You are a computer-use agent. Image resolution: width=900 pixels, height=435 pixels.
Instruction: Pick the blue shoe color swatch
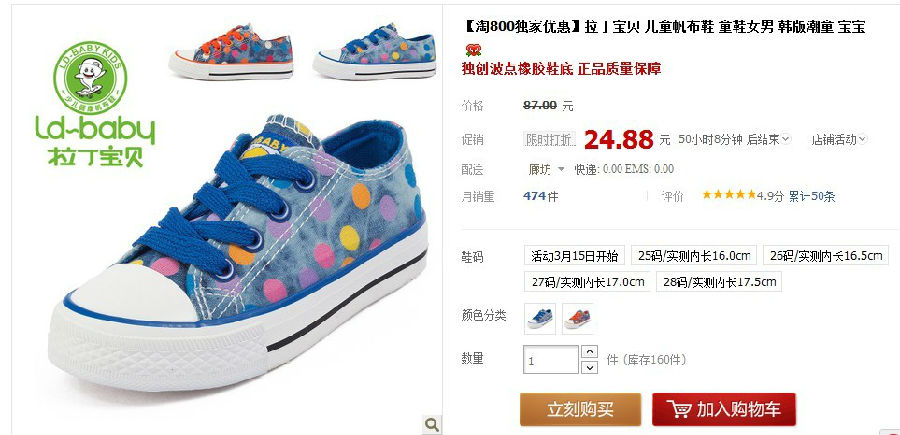pyautogui.click(x=540, y=319)
